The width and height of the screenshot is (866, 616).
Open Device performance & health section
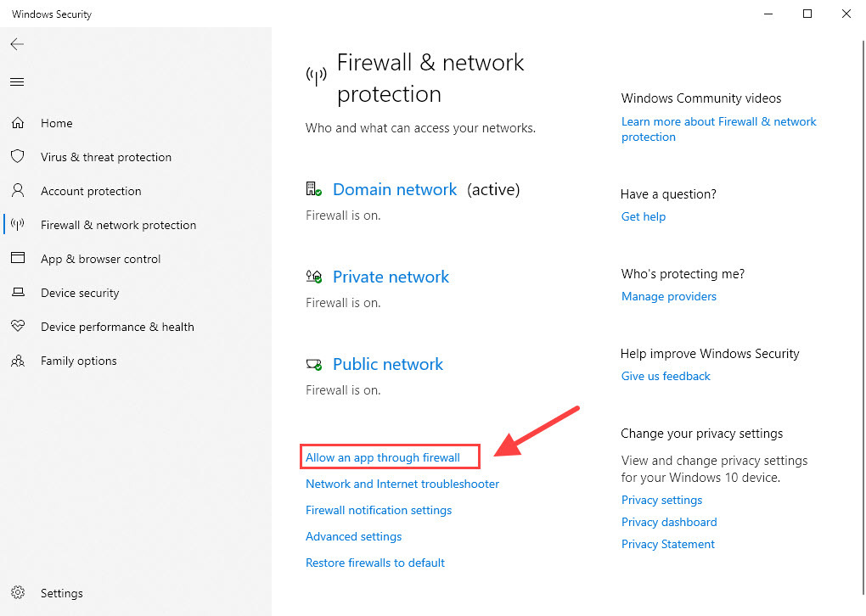click(117, 327)
